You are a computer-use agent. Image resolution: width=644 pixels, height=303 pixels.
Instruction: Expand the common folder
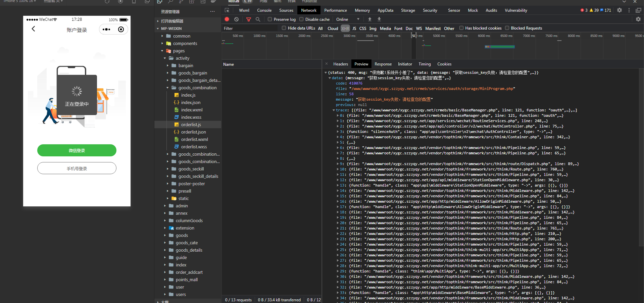tap(162, 36)
